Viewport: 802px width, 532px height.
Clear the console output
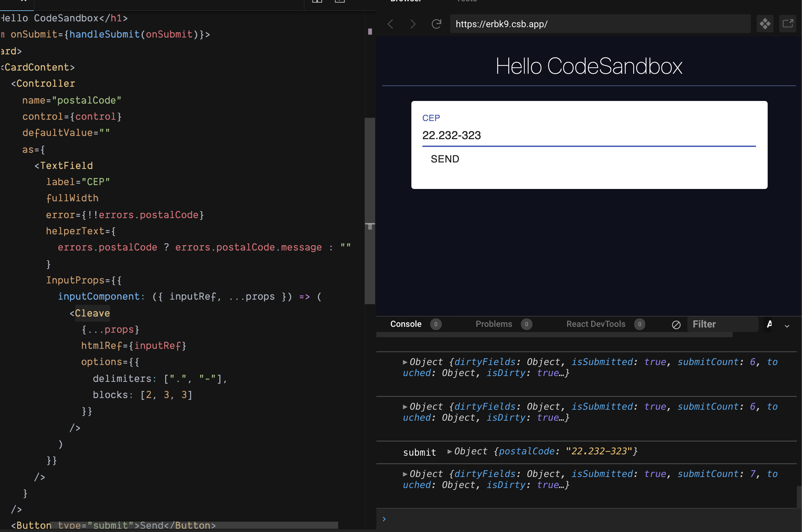coord(676,324)
